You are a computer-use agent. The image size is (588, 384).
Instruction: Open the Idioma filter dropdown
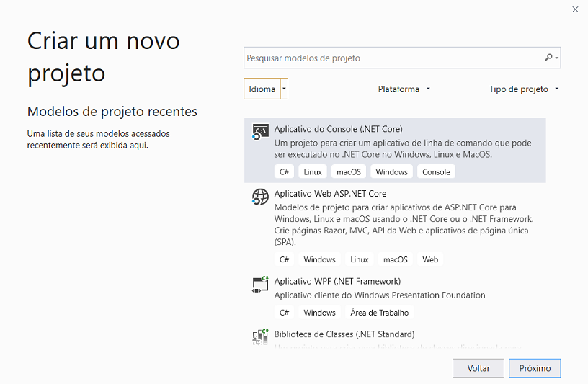[266, 89]
